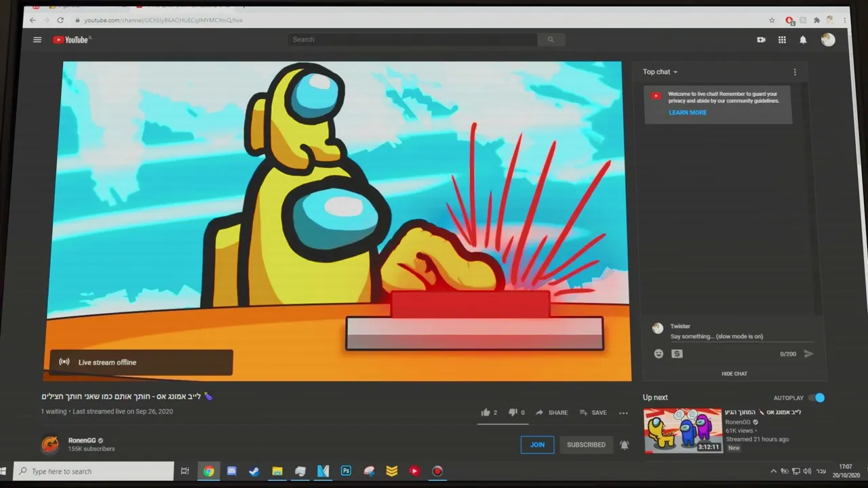Open more actions ellipsis below the video
This screenshot has height=488, width=868.
tap(623, 412)
